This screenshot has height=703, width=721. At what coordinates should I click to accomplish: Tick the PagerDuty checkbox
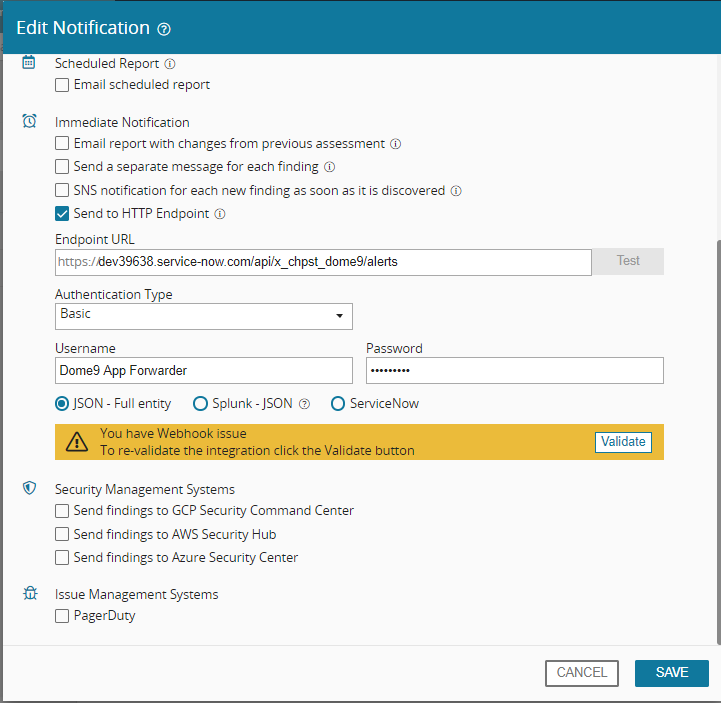point(62,616)
